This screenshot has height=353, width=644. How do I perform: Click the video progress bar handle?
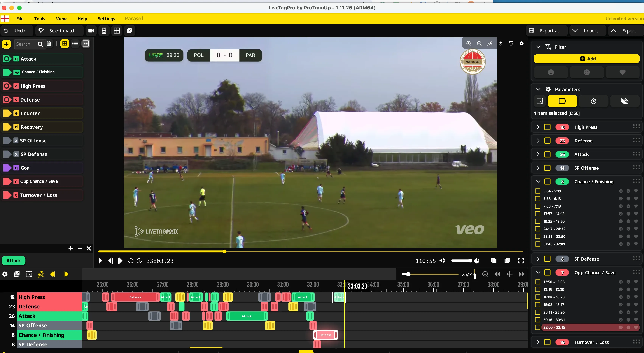225,251
